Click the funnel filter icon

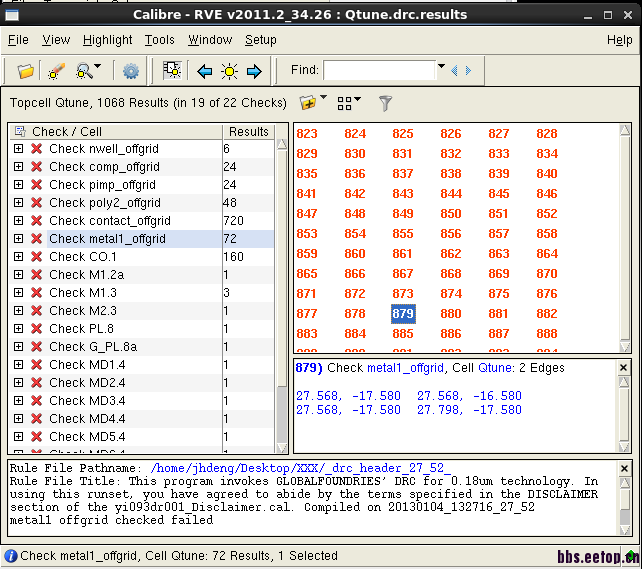385,103
